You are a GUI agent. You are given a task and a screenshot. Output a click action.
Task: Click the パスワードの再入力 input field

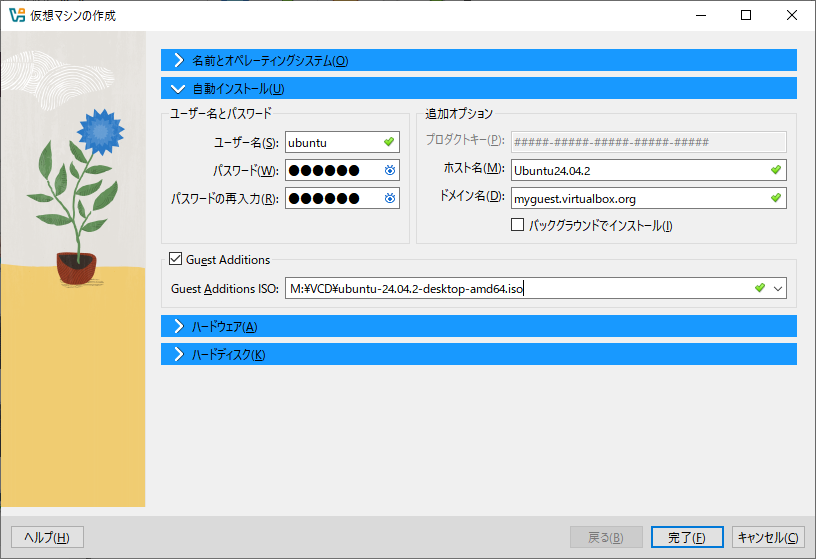coord(342,198)
